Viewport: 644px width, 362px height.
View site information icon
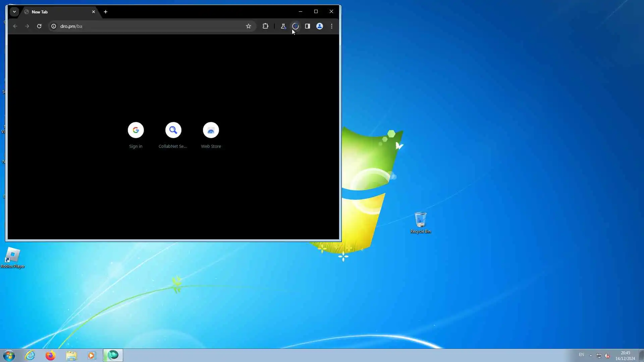pos(54,26)
